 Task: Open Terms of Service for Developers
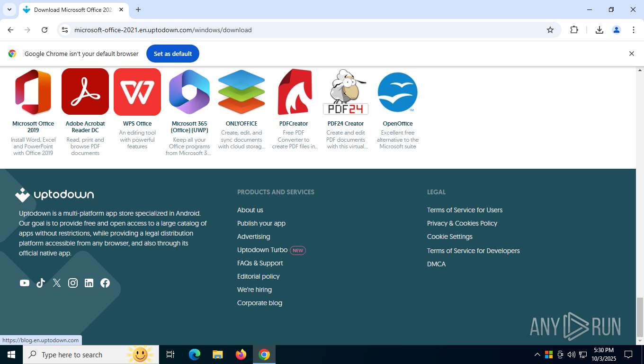click(474, 251)
